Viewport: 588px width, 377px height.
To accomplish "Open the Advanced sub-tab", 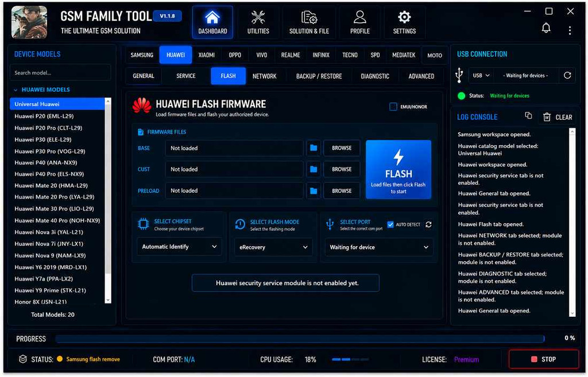I will coord(421,76).
